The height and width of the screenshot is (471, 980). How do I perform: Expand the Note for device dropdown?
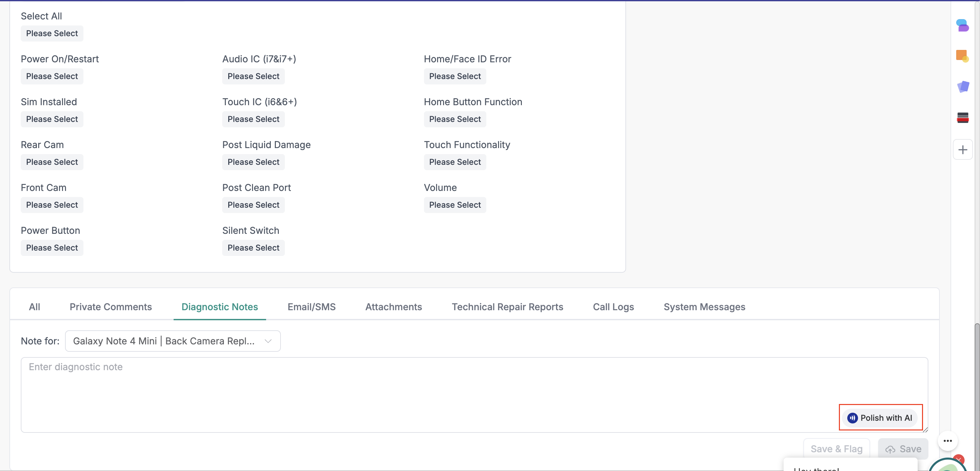pos(173,341)
